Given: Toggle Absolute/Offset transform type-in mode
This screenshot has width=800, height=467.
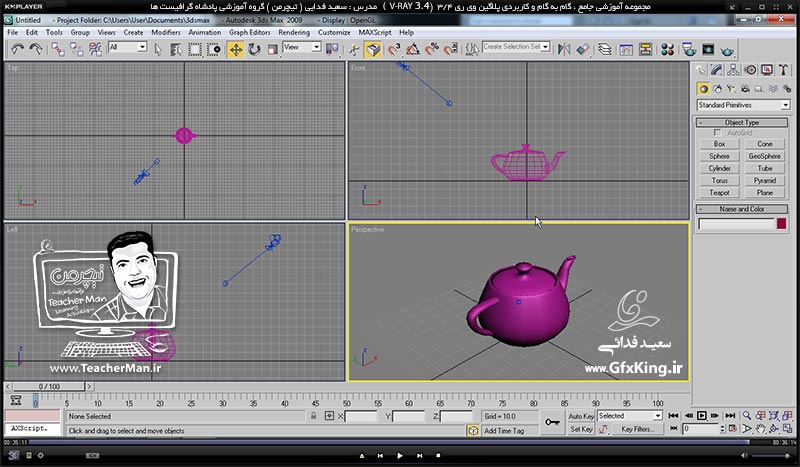Looking at the screenshot, I should coord(329,416).
